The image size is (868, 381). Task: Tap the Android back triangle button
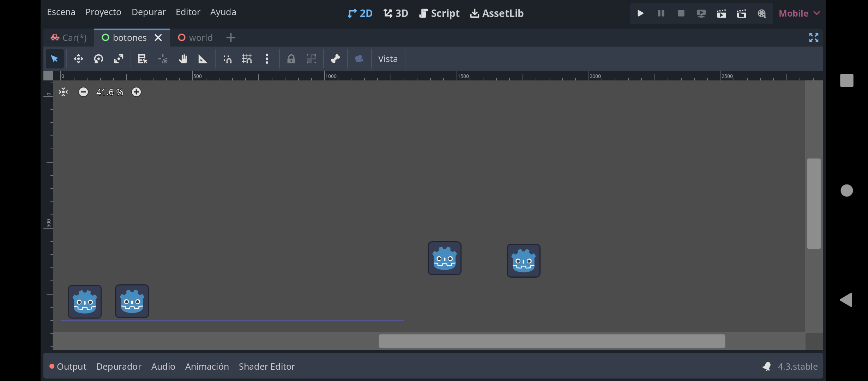pos(846,300)
